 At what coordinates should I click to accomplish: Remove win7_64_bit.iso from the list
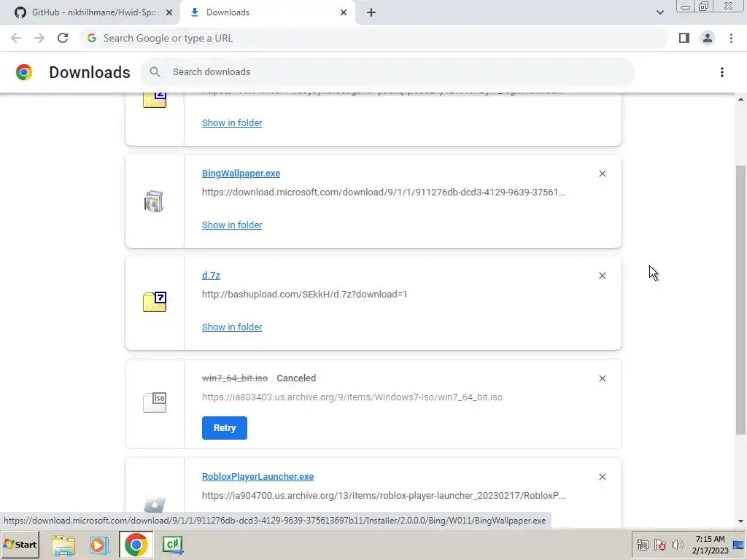click(602, 378)
